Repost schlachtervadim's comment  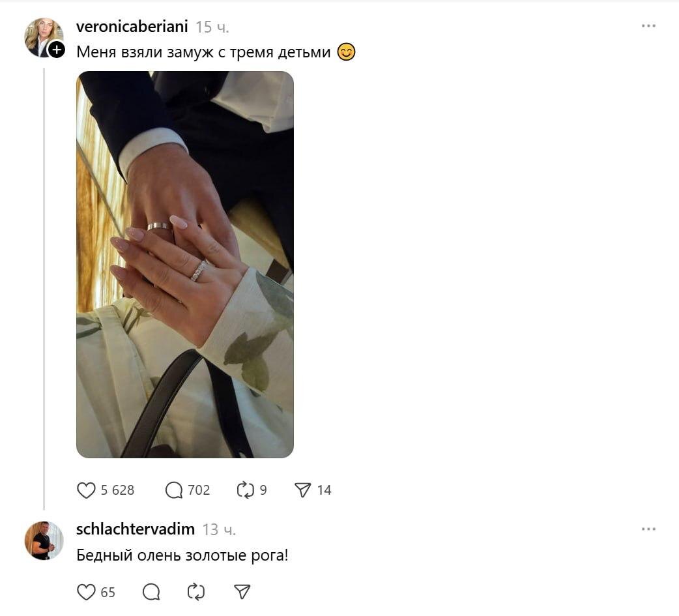[x=195, y=592]
